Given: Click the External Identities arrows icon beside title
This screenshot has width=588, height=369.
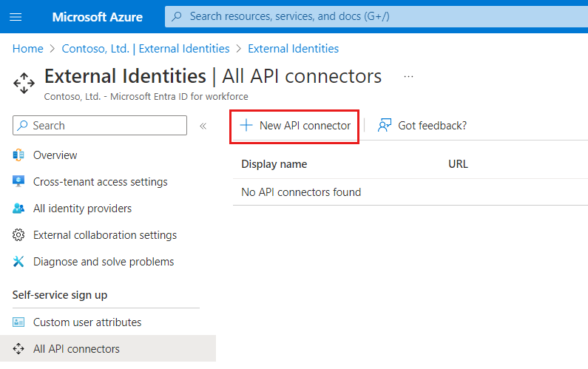Looking at the screenshot, I should coord(24,83).
